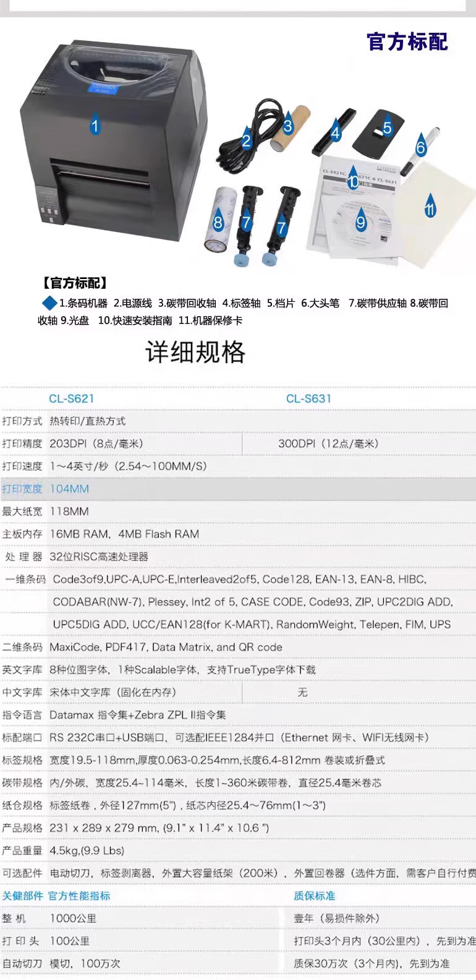Click the 231 x 289 x 279 mm value
Viewport: 476px width, 980px height.
click(x=159, y=828)
